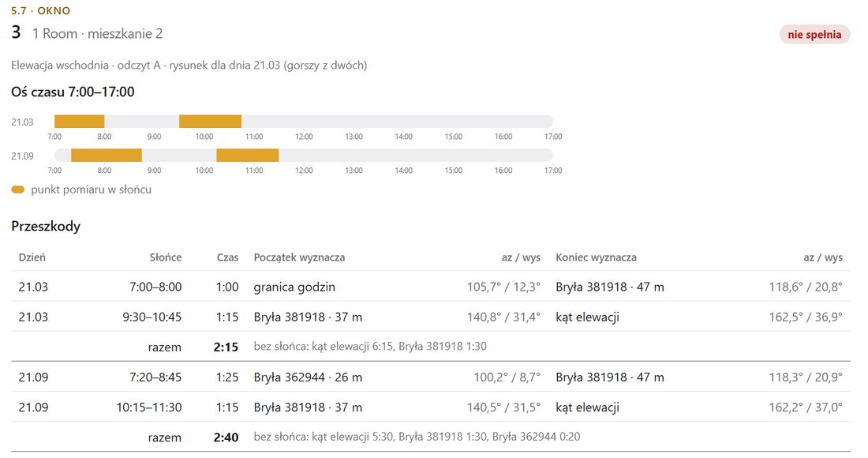
Task: Click the "140,5° / 31,5°" value
Action: (x=503, y=407)
